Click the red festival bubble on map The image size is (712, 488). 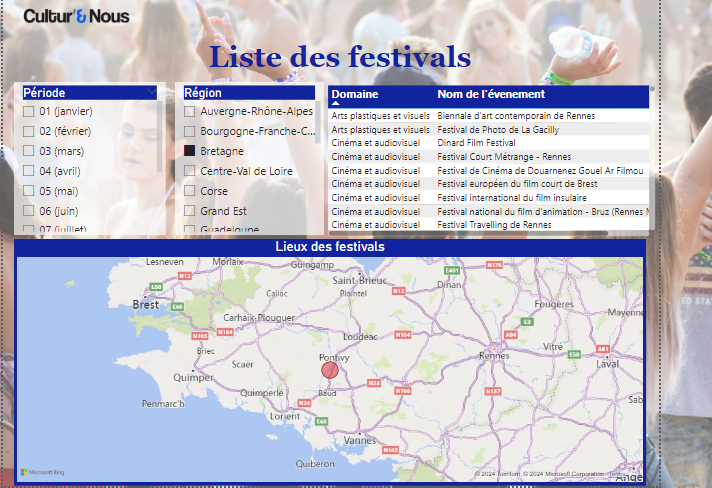pyautogui.click(x=330, y=371)
